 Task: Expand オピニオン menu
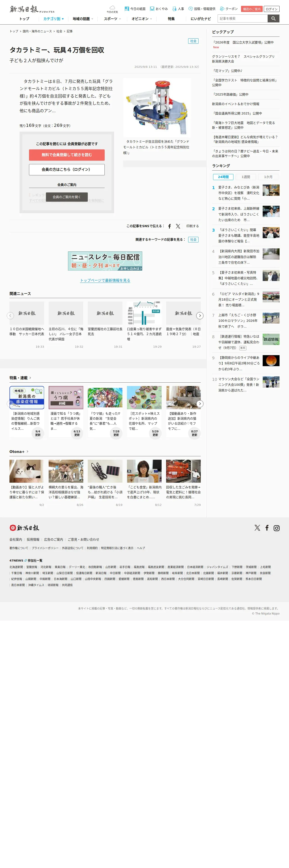tap(142, 19)
